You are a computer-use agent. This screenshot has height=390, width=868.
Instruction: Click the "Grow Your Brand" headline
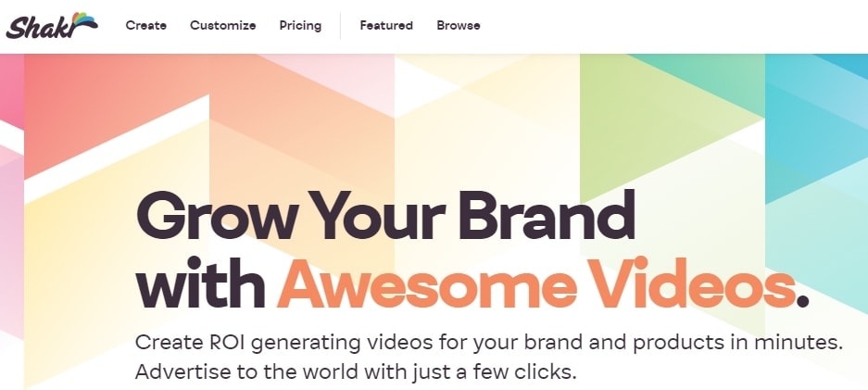[385, 217]
